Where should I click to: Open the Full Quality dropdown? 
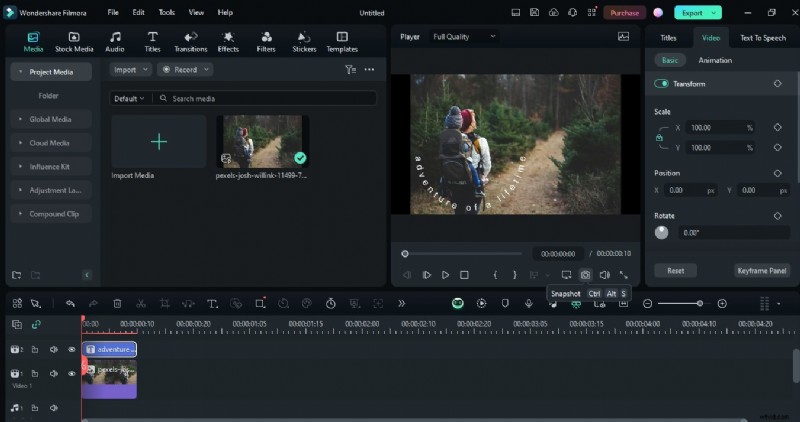tap(464, 37)
